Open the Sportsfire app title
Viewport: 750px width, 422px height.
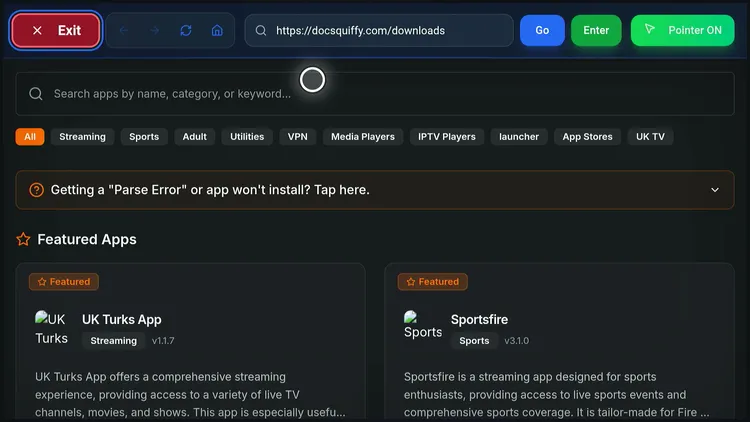click(x=479, y=319)
